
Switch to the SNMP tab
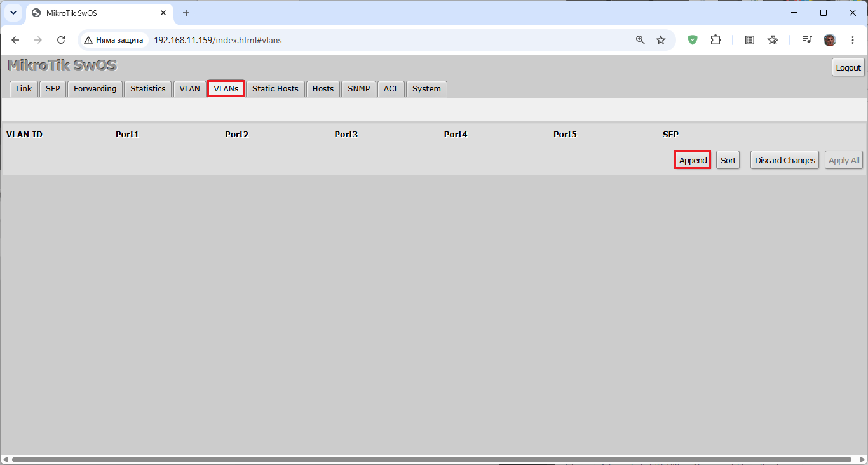click(x=359, y=89)
